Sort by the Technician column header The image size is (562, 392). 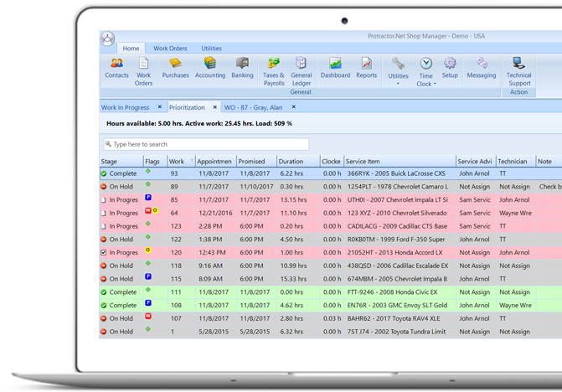pyautogui.click(x=515, y=162)
